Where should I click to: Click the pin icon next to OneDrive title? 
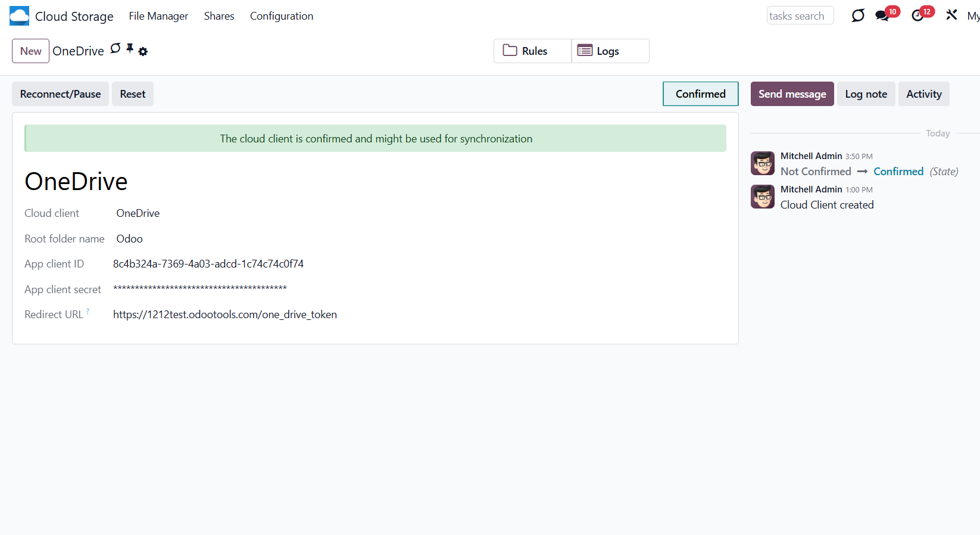point(130,48)
